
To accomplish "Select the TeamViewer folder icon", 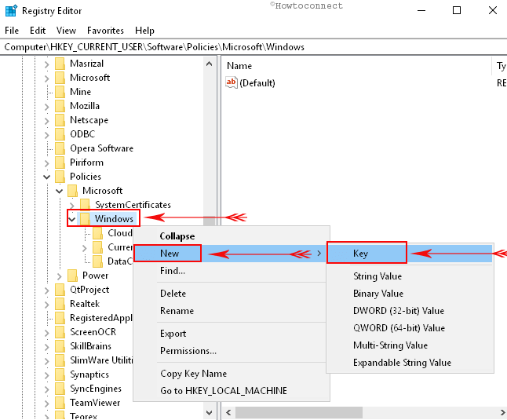I will [60, 403].
